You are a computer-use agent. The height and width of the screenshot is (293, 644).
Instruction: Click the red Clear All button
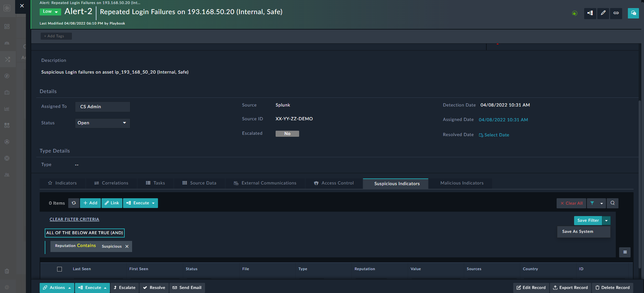(571, 203)
